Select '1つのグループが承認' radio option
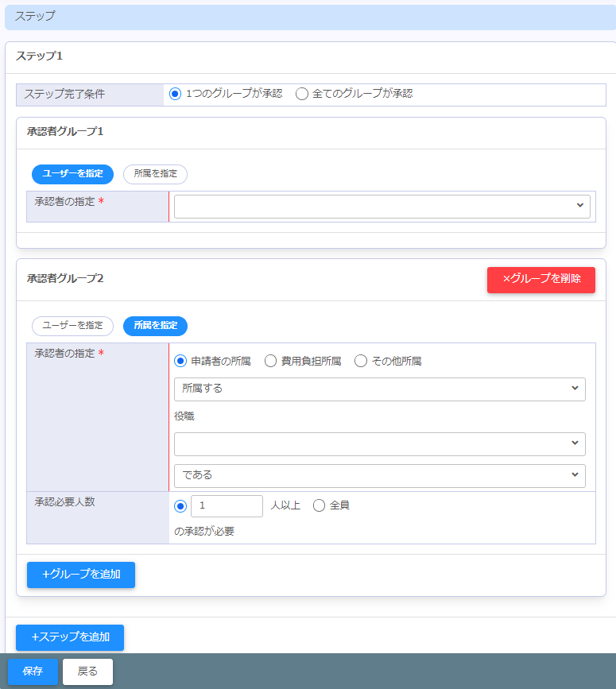The image size is (616, 689). click(176, 94)
